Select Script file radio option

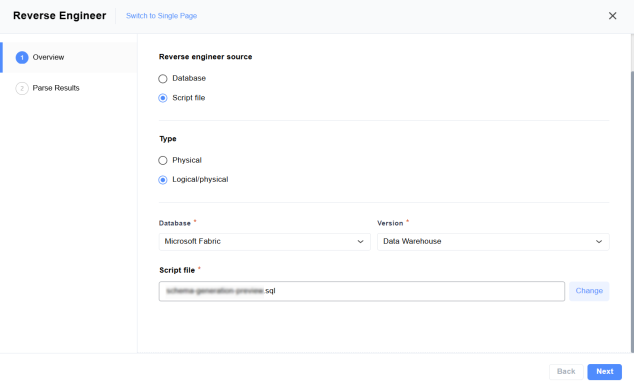(x=163, y=98)
